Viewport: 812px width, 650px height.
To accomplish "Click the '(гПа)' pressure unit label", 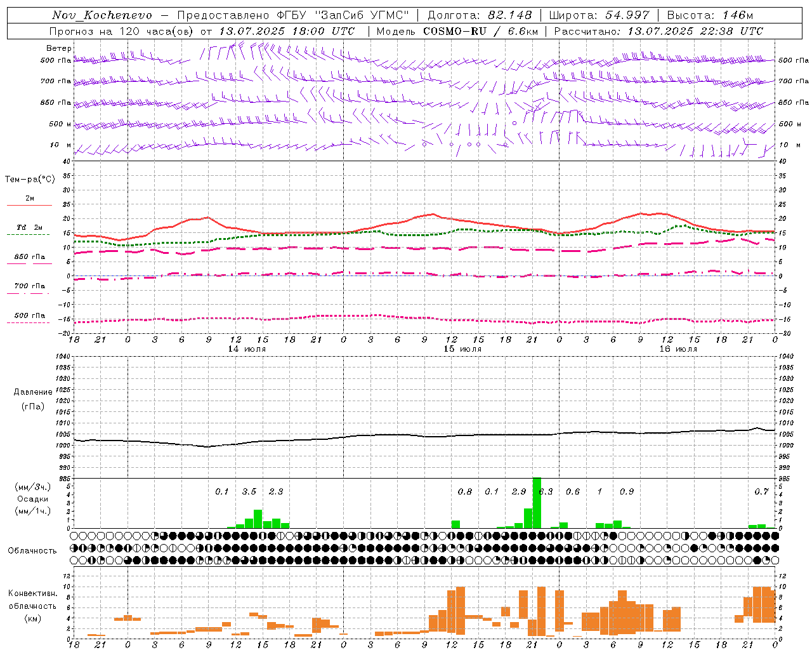I will (33, 406).
